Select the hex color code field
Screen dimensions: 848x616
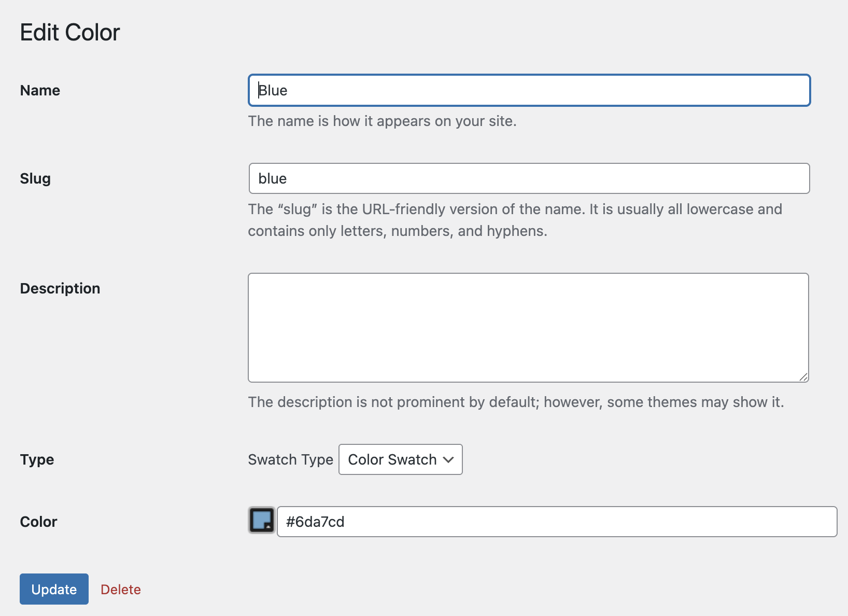pyautogui.click(x=557, y=522)
